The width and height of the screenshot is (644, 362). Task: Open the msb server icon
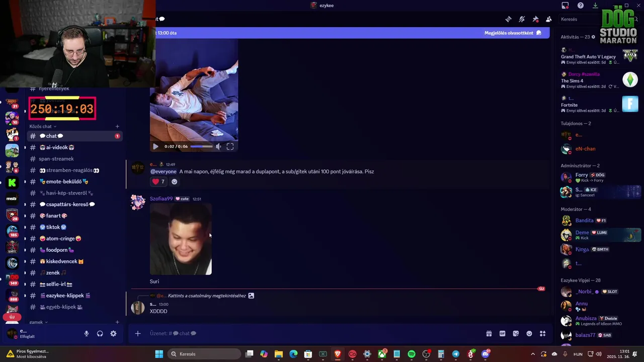coord(12,199)
